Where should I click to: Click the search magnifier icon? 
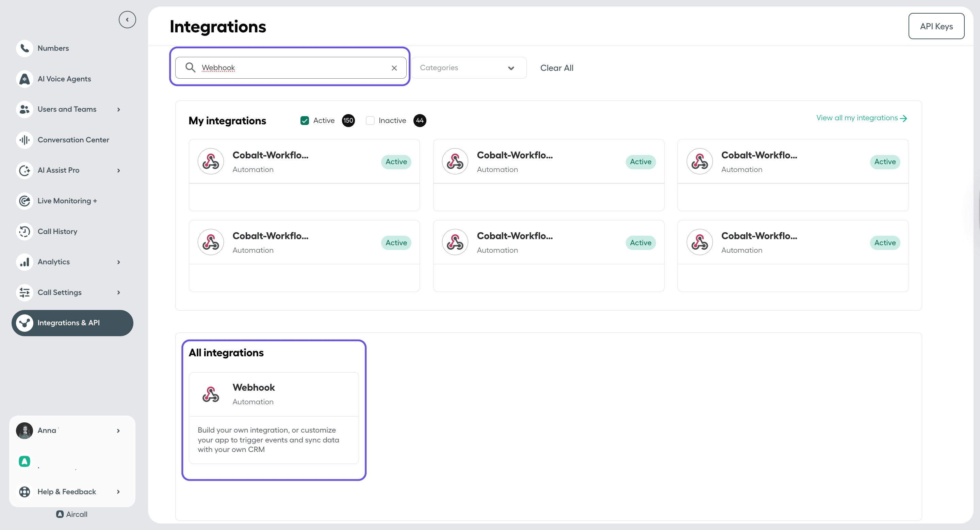click(190, 67)
